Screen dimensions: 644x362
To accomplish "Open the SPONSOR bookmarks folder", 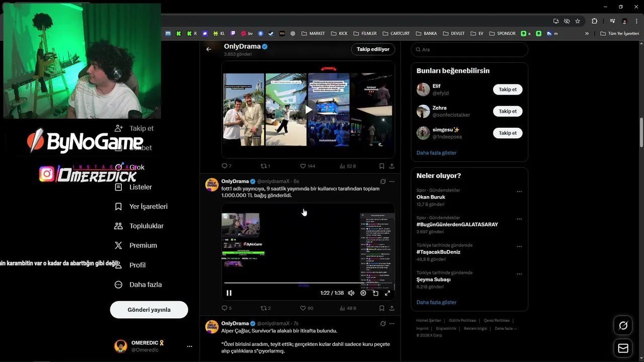I will tap(502, 34).
